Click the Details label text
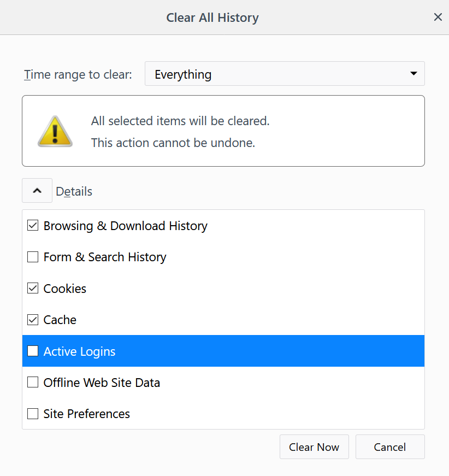The image size is (449, 476). [x=74, y=191]
